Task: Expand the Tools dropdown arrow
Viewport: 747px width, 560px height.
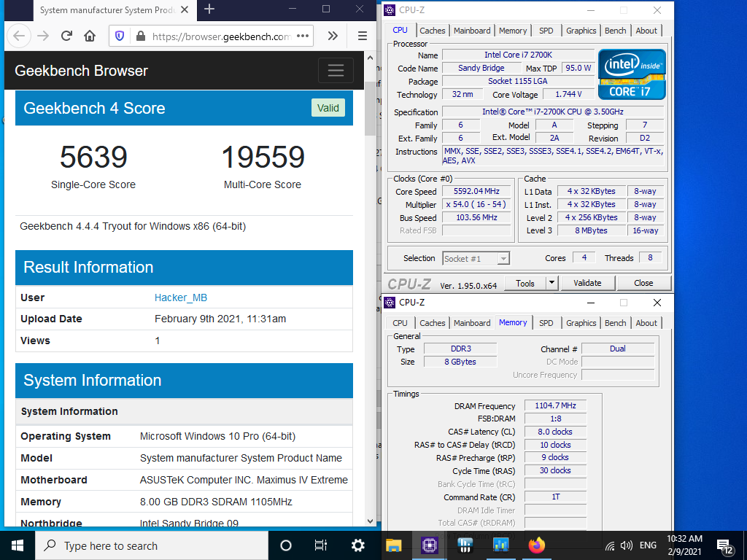Action: pyautogui.click(x=551, y=284)
